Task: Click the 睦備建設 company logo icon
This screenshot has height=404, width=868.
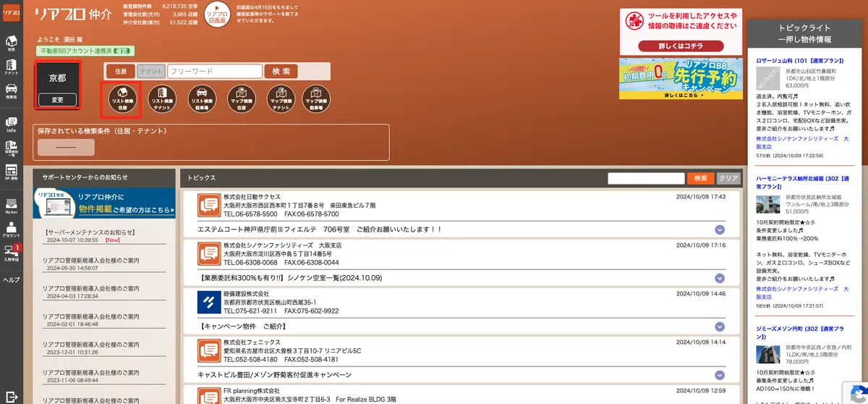Action: [209, 302]
